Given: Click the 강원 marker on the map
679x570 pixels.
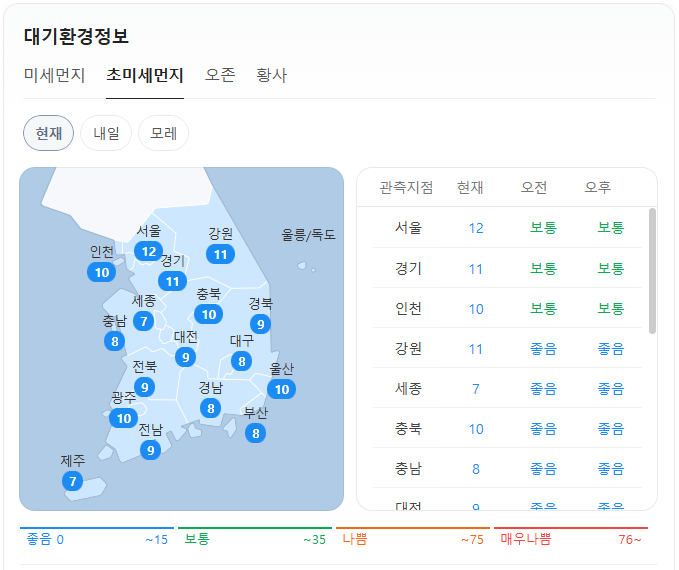Looking at the screenshot, I should click(x=220, y=254).
